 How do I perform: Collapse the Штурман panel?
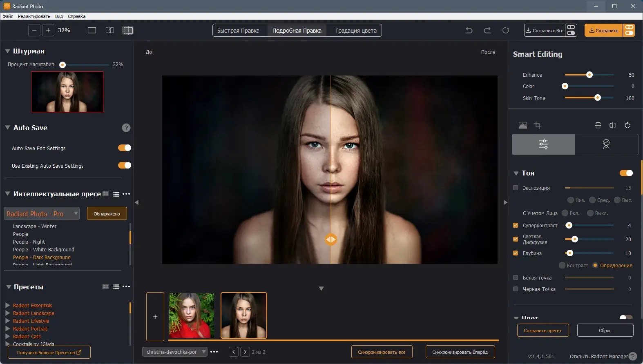pos(7,51)
